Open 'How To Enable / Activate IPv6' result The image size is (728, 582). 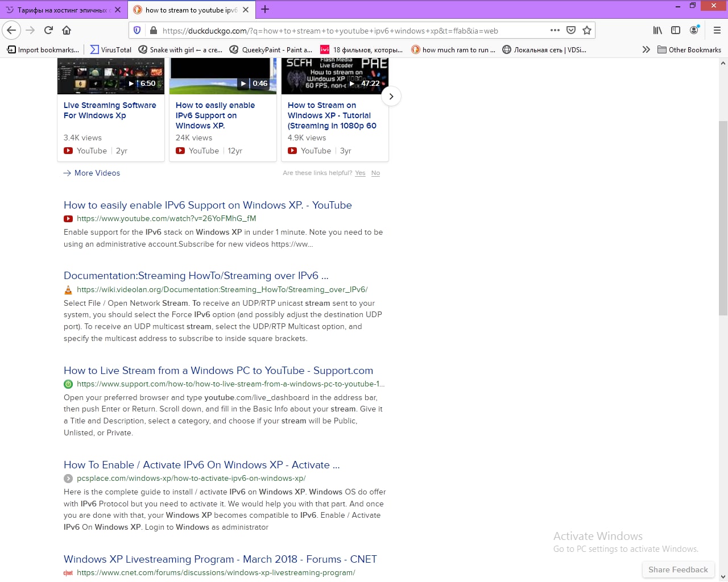coord(202,465)
